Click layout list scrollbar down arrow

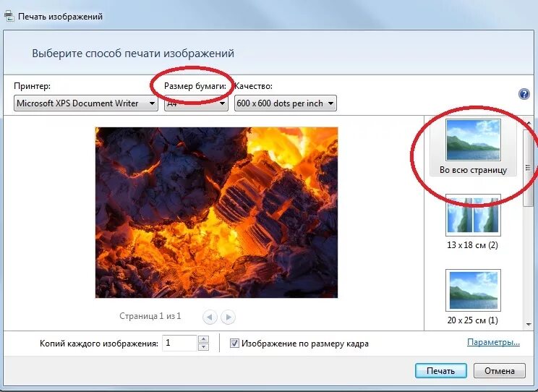529,325
